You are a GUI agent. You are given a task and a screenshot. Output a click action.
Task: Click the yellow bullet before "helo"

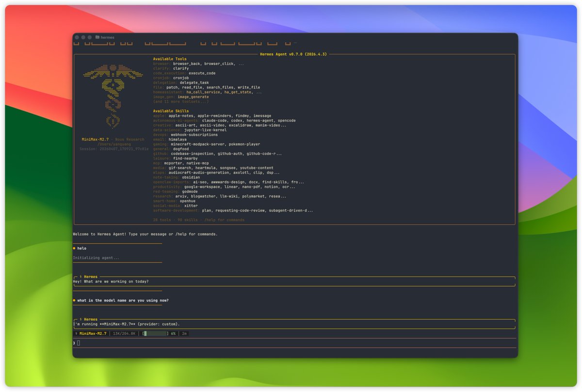coord(74,248)
